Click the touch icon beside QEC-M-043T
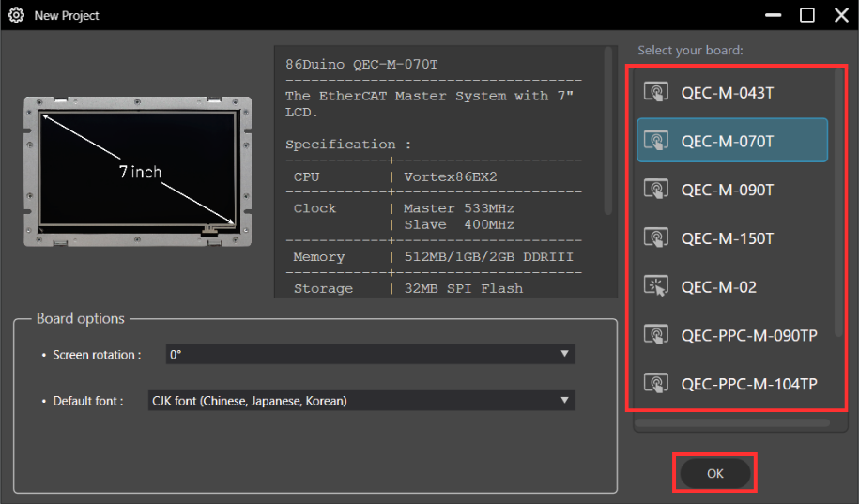Screen dimensions: 859x504 tap(656, 92)
